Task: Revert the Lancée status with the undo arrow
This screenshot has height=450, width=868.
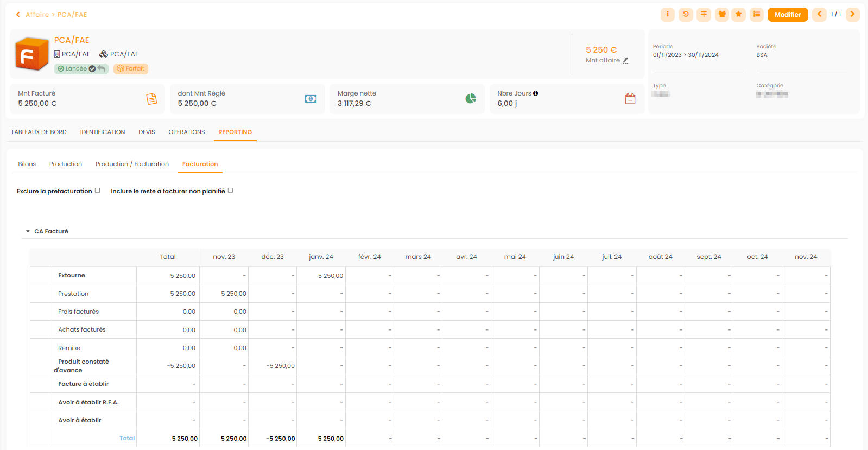Action: (102, 69)
